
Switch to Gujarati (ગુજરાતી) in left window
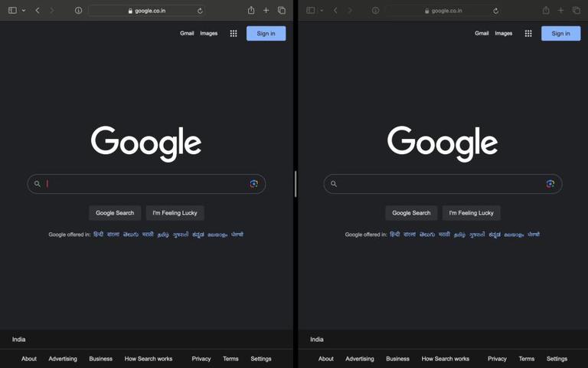coord(181,235)
